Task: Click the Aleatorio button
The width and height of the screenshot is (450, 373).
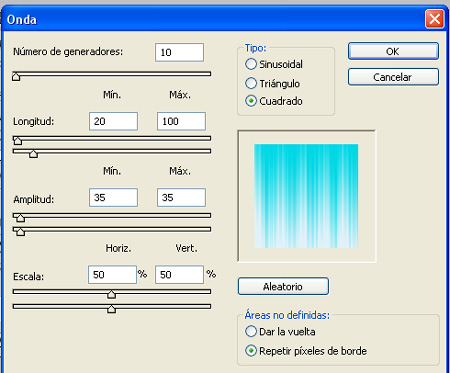Action: [x=283, y=286]
